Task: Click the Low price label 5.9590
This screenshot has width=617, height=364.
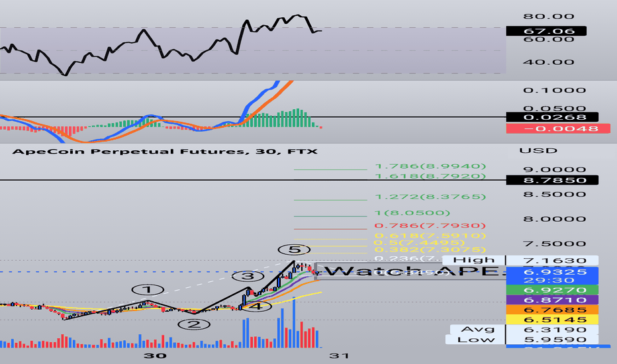Action: [x=552, y=340]
